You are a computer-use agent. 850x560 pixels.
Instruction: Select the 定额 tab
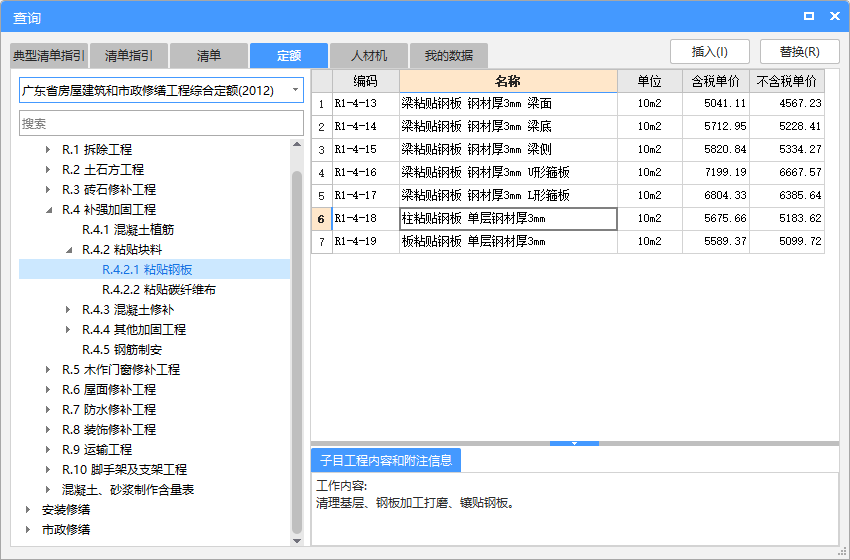pos(289,55)
